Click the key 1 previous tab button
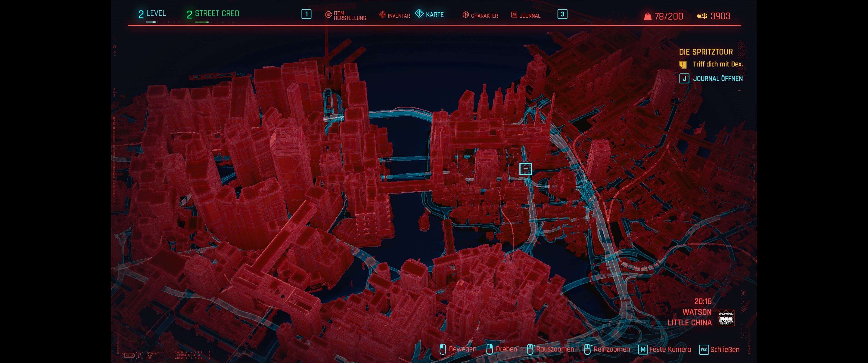This screenshot has width=868, height=363. point(306,14)
